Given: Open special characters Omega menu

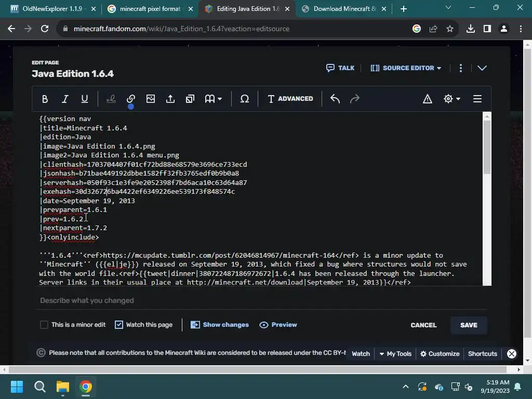Looking at the screenshot, I should (245, 99).
